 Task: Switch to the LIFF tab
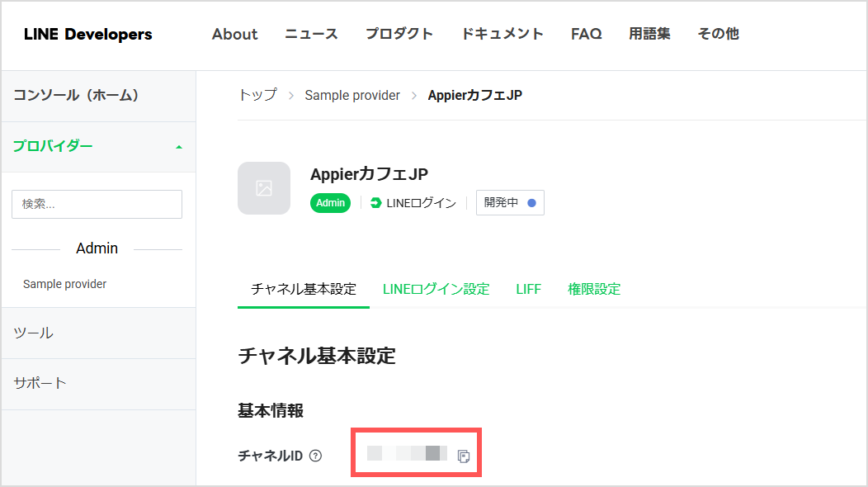[x=529, y=289]
